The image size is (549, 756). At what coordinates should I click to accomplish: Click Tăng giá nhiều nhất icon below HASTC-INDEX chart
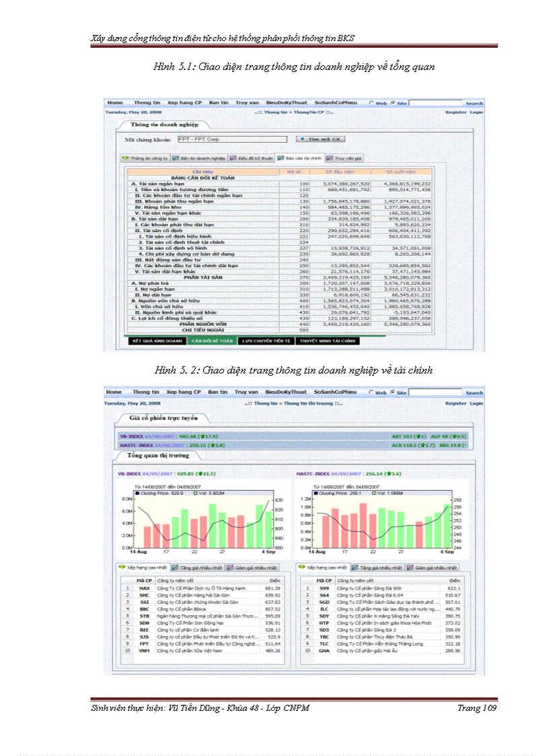(354, 568)
